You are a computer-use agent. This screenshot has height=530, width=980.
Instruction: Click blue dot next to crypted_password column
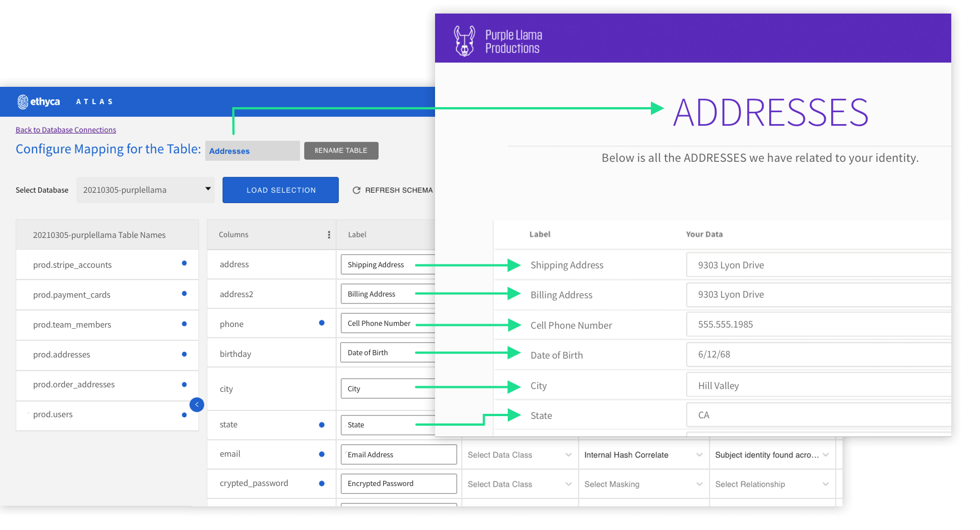pyautogui.click(x=322, y=484)
